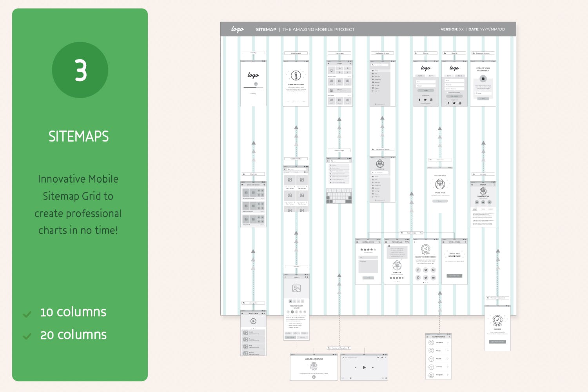
Task: Open the About tab on Jennifer Poe's profile
Action: 475,209
